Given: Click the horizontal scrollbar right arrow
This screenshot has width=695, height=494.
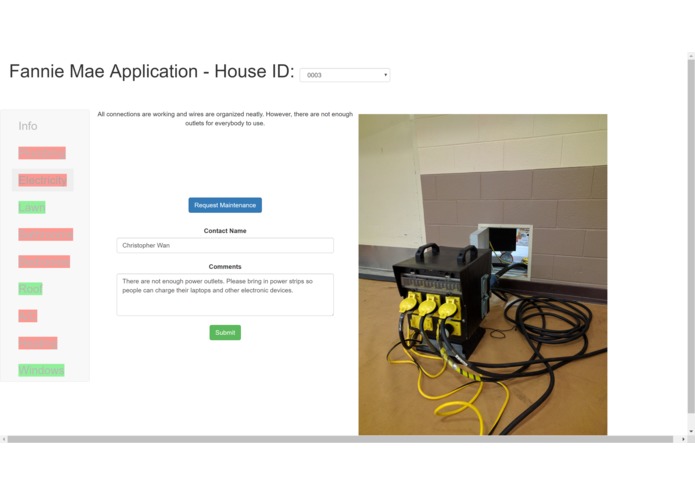Looking at the screenshot, I should tap(683, 439).
